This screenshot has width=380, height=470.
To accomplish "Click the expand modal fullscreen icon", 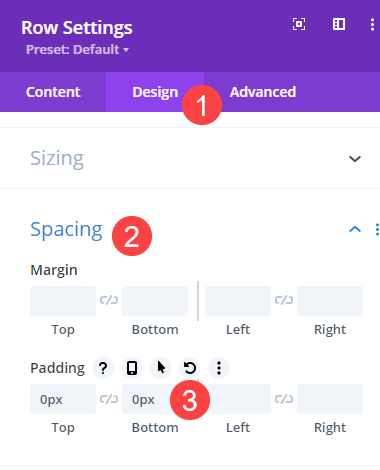I will [x=299, y=24].
